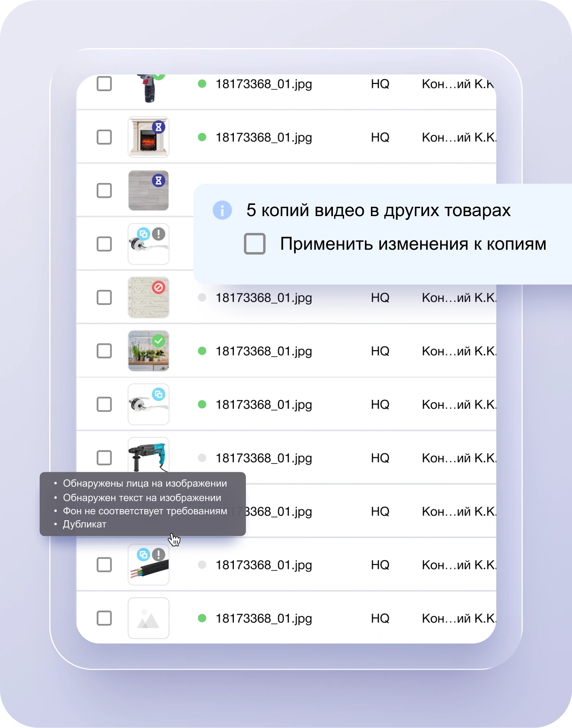Click the info icon in the video copies notice
The height and width of the screenshot is (728, 572).
(x=222, y=210)
